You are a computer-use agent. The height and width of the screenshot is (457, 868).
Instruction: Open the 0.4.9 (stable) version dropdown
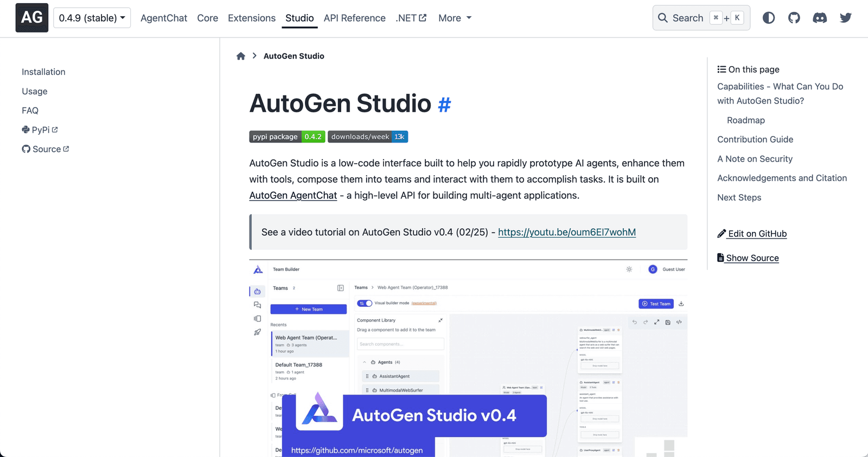[92, 18]
